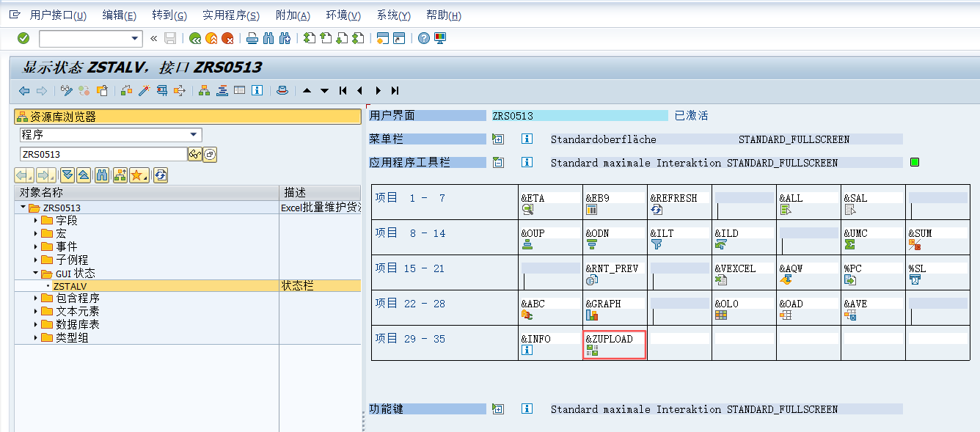
Task: Click the &VEXCEL function code cell
Action: pos(744,273)
